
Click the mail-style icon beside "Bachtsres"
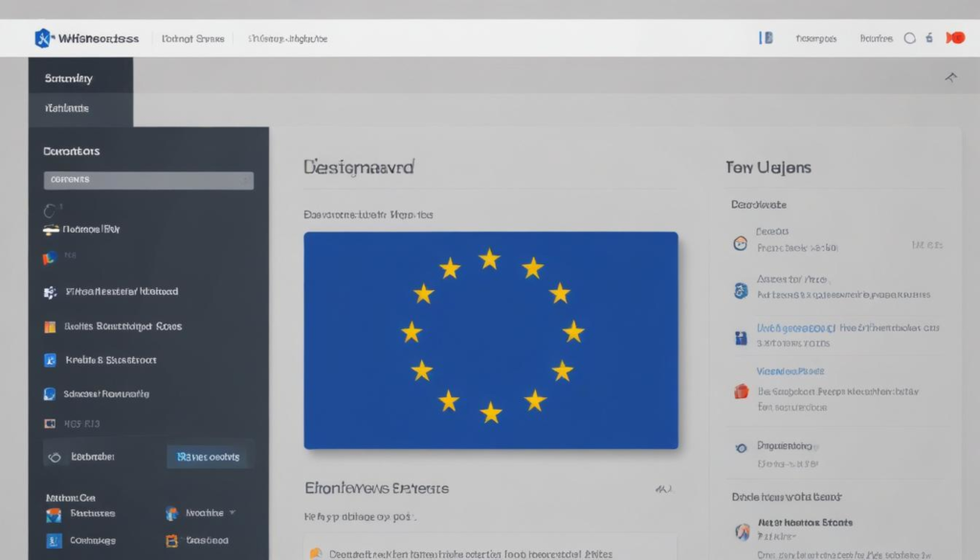54,514
